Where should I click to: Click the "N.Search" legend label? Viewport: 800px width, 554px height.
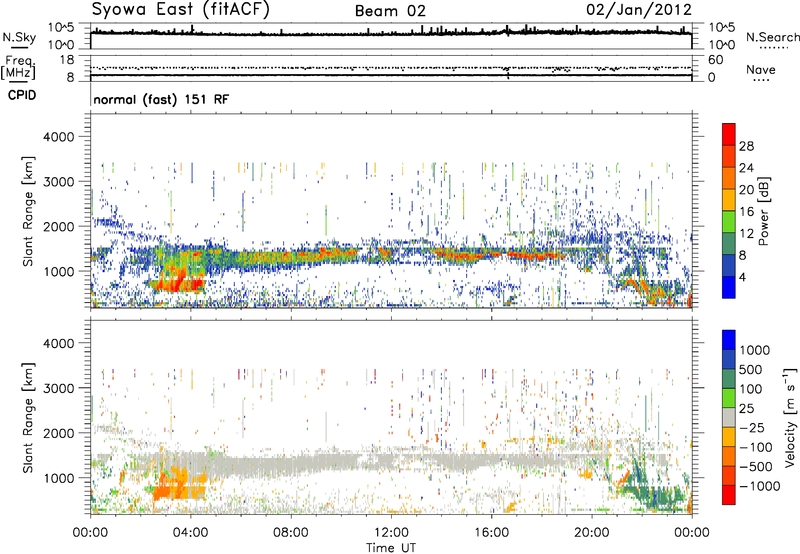(x=772, y=37)
